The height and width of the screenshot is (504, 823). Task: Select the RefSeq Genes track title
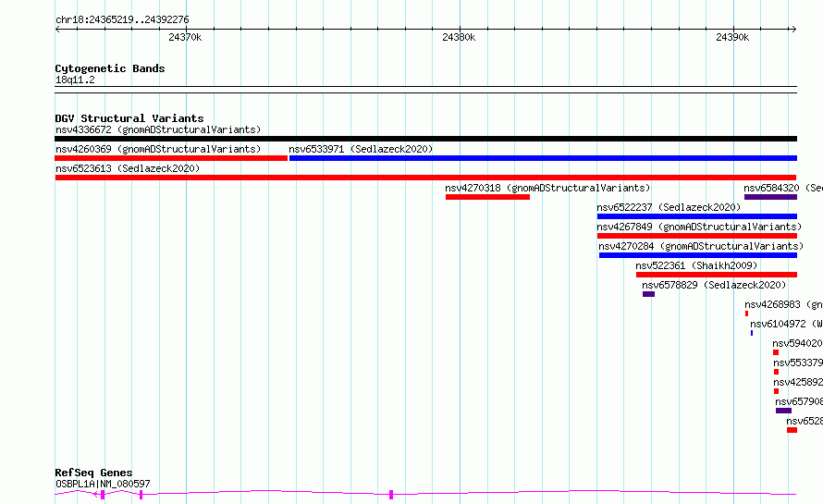pyautogui.click(x=93, y=473)
